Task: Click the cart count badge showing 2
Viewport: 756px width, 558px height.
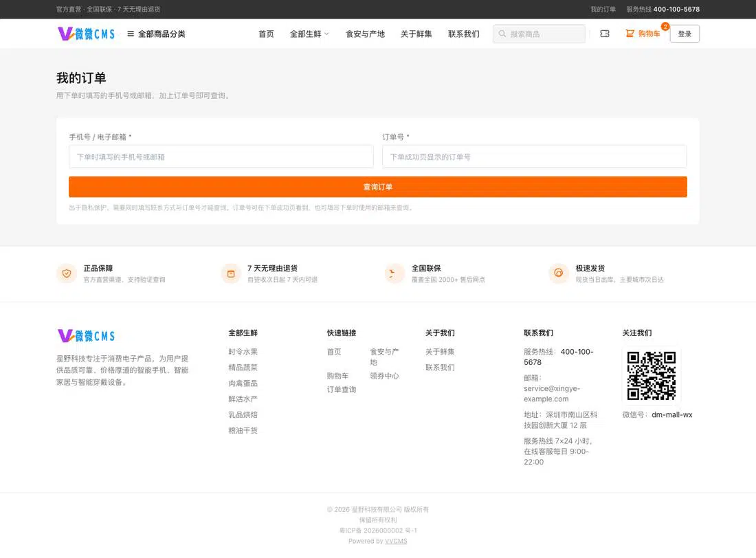Action: point(665,27)
